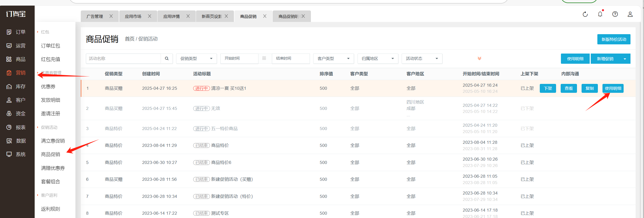This screenshot has width=644, height=218.
Task: Click the 排序值 column header
Action: pos(326,74)
